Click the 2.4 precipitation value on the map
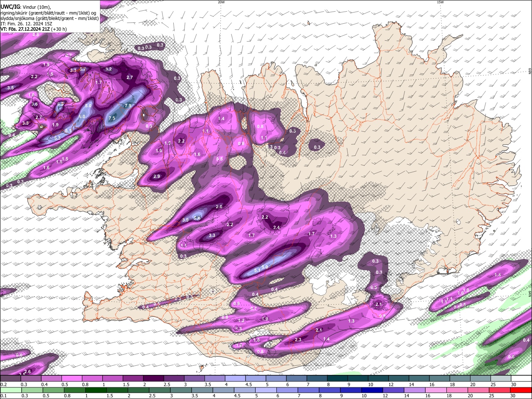 tap(276, 227)
